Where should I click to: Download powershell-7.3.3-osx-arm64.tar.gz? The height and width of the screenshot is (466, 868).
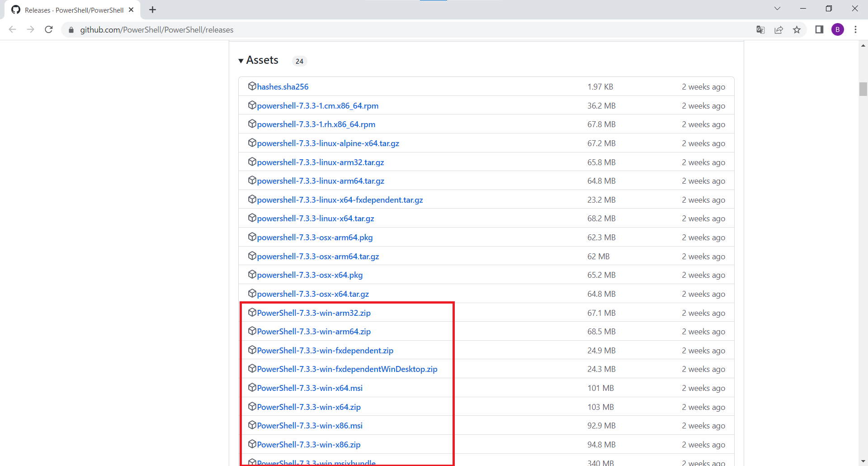pos(318,257)
